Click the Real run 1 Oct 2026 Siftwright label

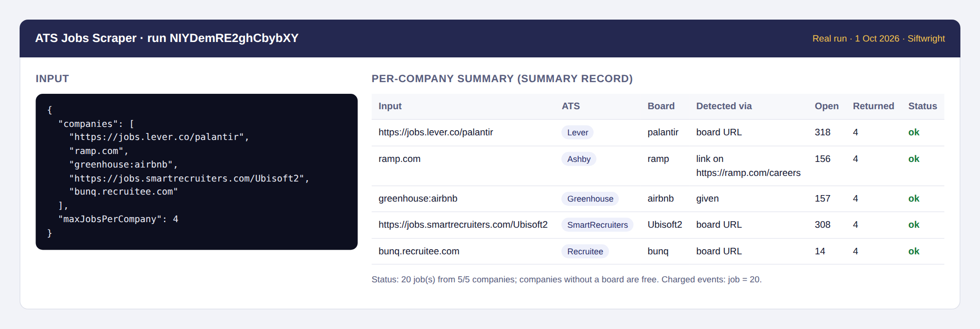pos(878,39)
